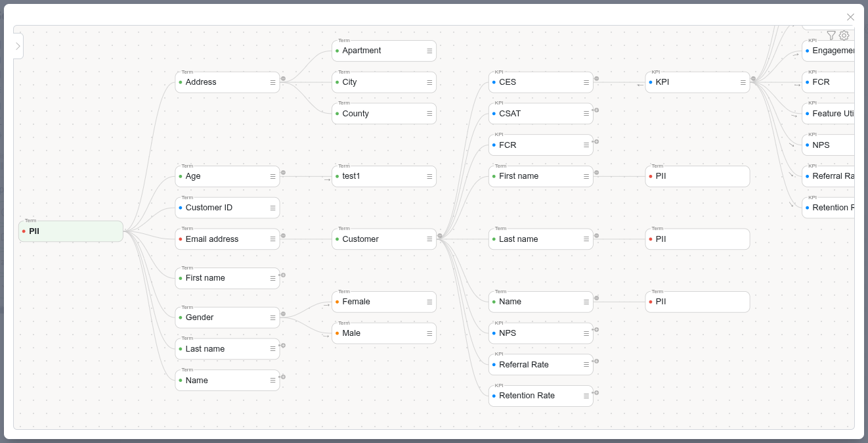Image resolution: width=868 pixels, height=443 pixels.
Task: Open the Address node hamburger menu
Action: [x=272, y=82]
